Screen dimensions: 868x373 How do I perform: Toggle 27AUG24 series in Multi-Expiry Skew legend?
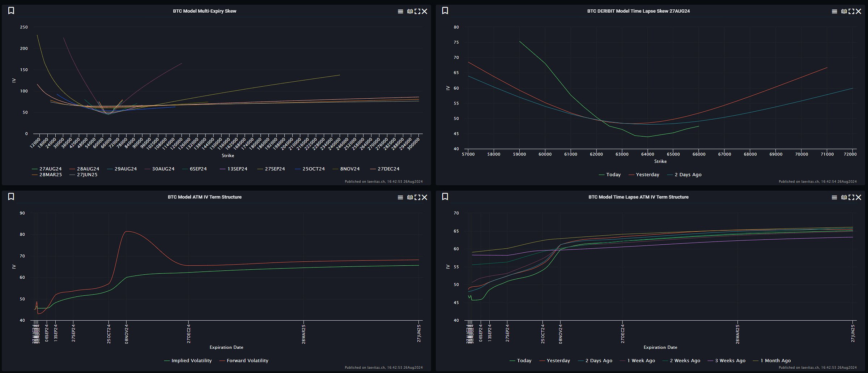pyautogui.click(x=47, y=169)
